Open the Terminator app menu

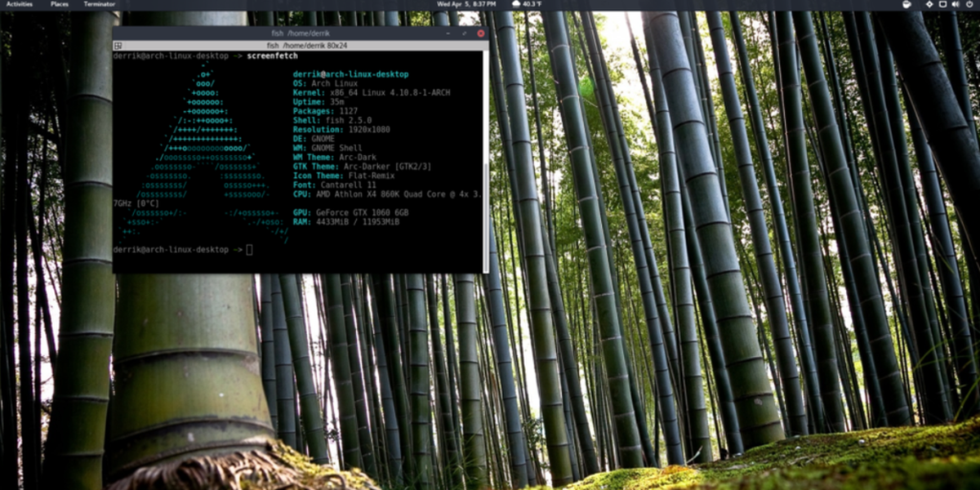(100, 5)
